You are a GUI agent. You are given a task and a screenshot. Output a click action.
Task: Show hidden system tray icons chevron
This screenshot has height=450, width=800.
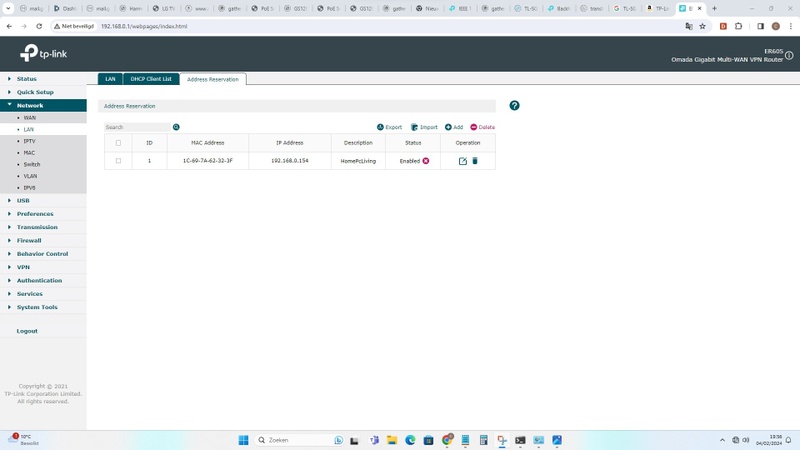click(722, 440)
